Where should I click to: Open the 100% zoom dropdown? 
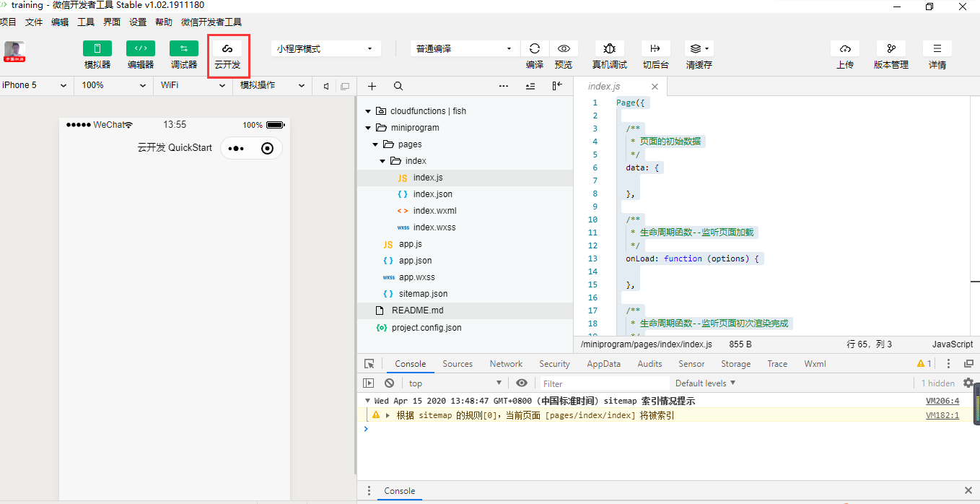(x=113, y=85)
